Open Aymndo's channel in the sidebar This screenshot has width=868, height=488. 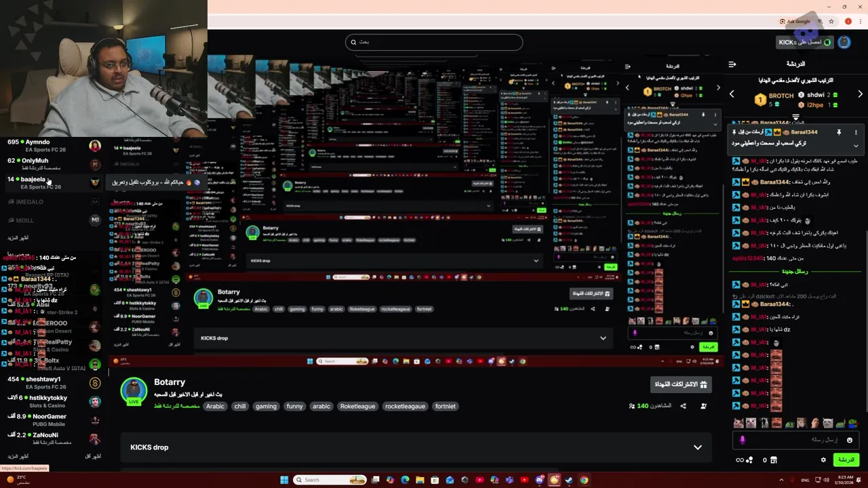tap(54, 146)
